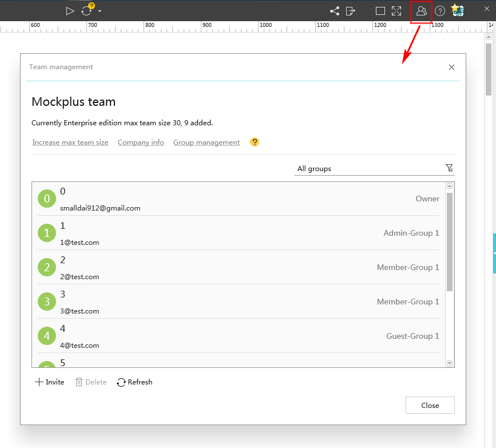Click the green avatar labeled 2
This screenshot has width=496, height=448.
point(47,267)
